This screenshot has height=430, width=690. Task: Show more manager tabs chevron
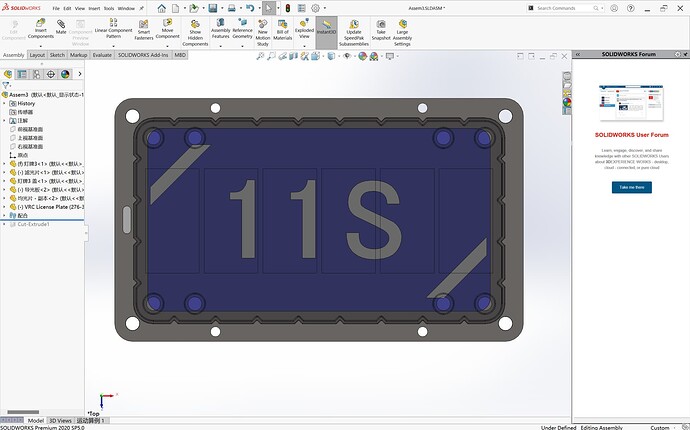tap(80, 74)
